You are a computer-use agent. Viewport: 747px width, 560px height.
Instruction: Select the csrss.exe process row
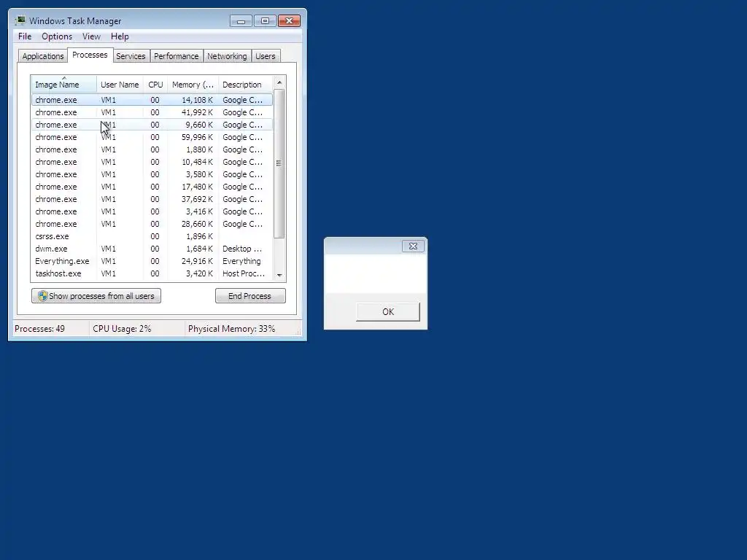pos(152,236)
